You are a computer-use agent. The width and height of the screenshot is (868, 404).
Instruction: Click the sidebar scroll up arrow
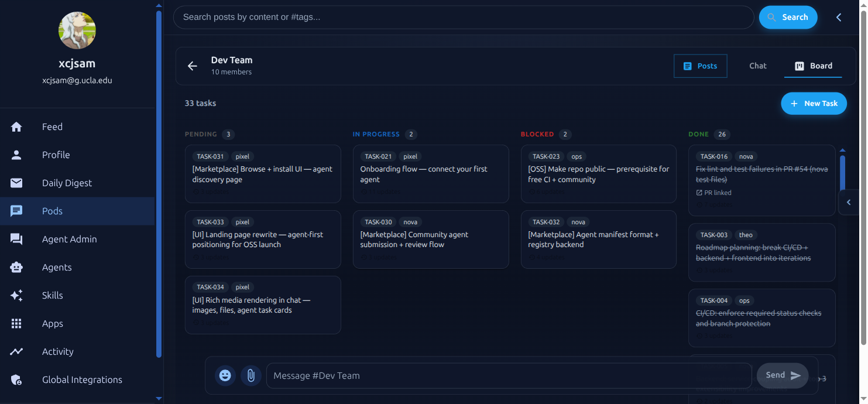point(159,5)
